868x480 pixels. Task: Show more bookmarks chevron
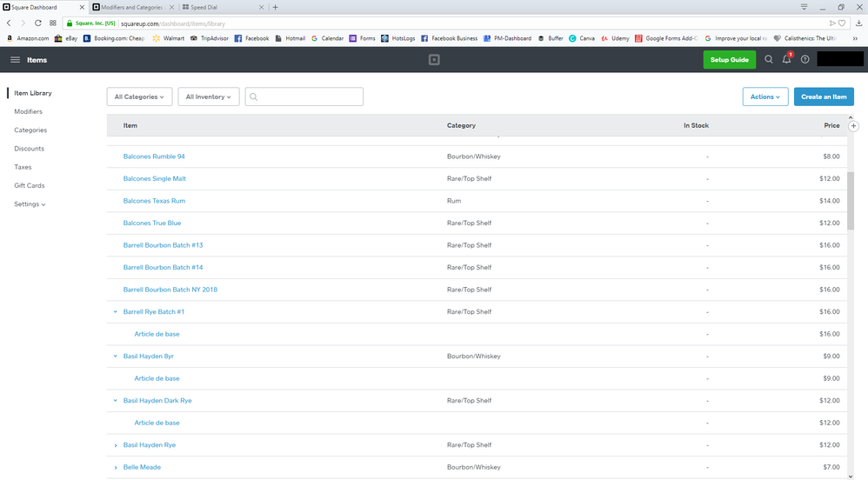click(855, 38)
